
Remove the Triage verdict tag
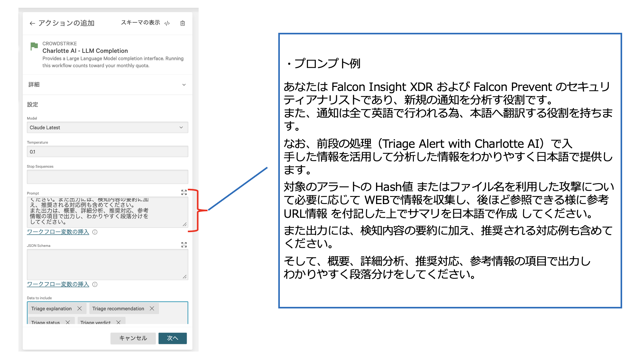coord(118,322)
